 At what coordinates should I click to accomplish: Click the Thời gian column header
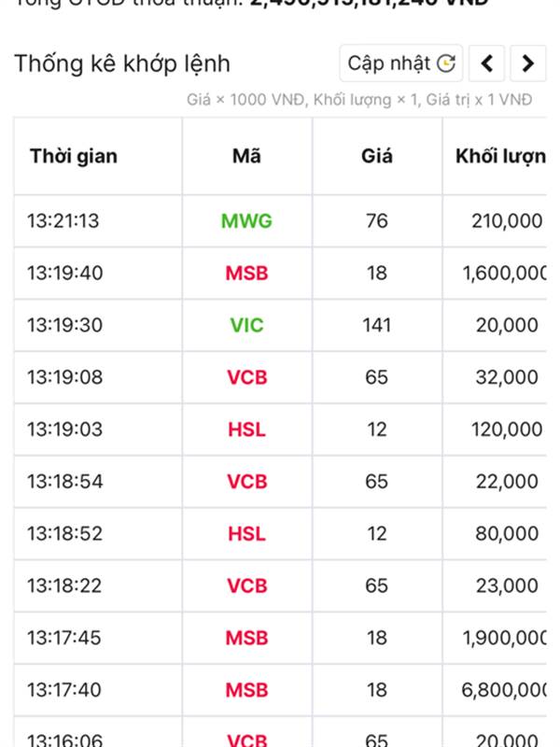pyautogui.click(x=74, y=156)
